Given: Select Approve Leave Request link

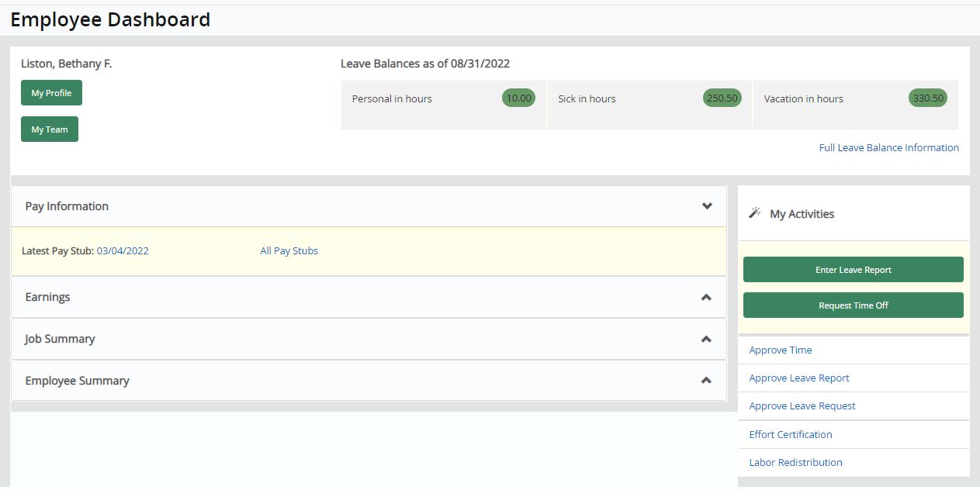Looking at the screenshot, I should tap(802, 406).
